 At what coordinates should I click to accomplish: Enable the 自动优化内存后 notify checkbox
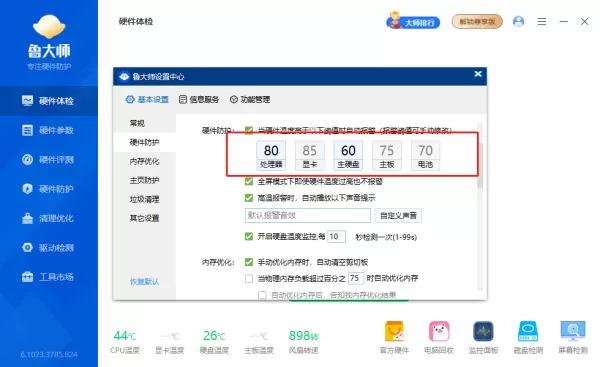pyautogui.click(x=262, y=295)
